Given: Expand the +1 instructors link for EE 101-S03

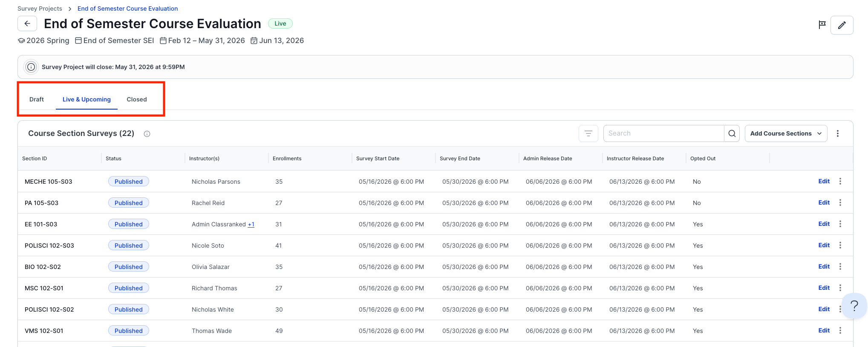Looking at the screenshot, I should tap(251, 224).
